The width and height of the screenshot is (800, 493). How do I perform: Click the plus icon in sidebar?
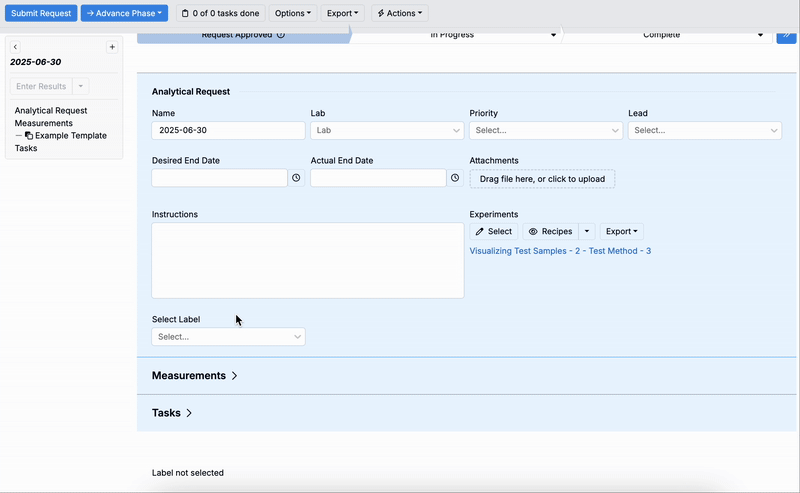(112, 47)
